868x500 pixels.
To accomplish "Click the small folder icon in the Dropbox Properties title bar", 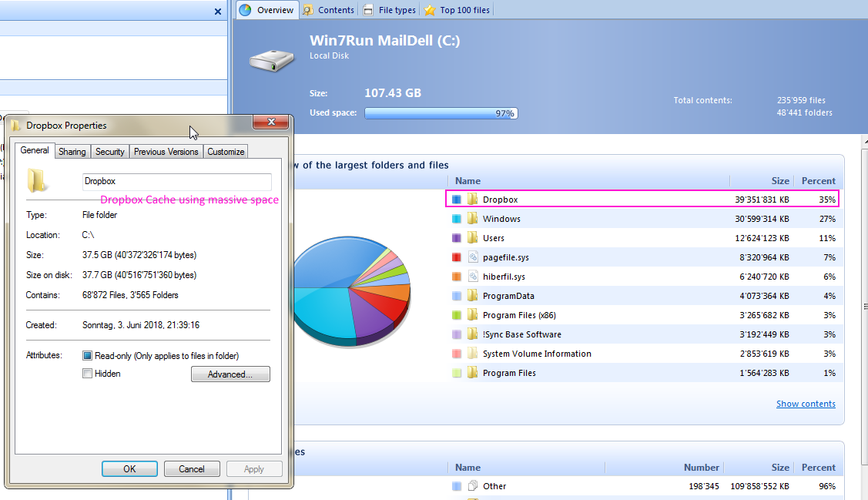I will point(15,126).
